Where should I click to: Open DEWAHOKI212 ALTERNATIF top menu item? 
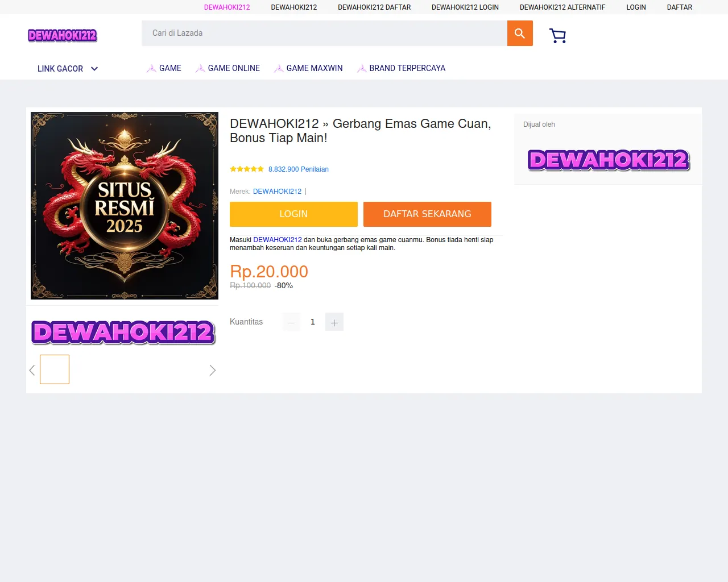[x=562, y=7]
